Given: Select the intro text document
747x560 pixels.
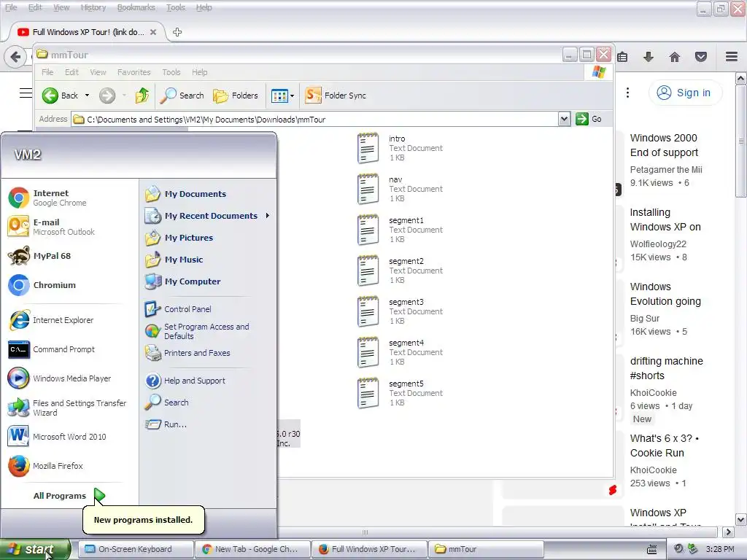Looking at the screenshot, I should point(400,148).
